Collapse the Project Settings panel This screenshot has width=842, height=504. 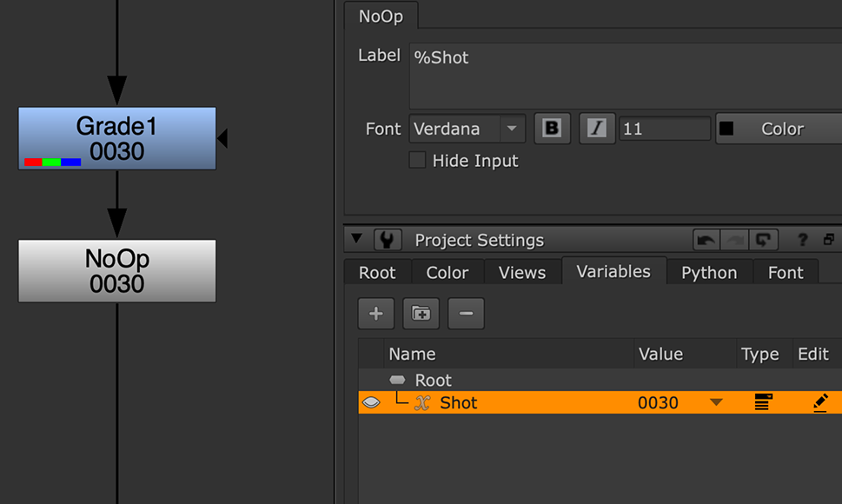355,240
